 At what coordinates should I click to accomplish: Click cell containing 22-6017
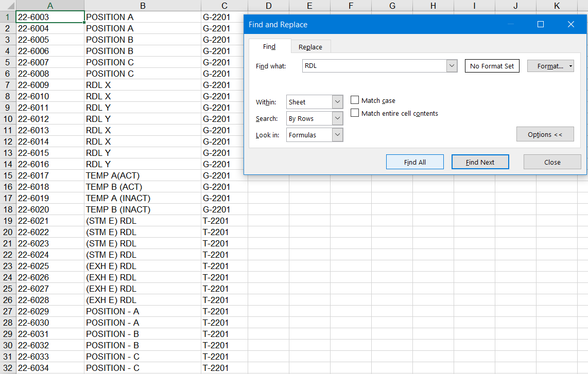[x=50, y=175]
